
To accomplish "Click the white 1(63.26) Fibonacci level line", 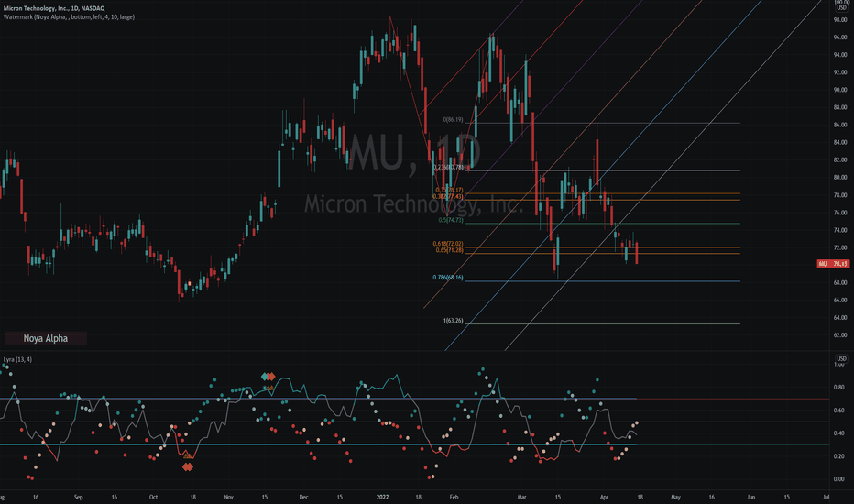I will [x=602, y=323].
